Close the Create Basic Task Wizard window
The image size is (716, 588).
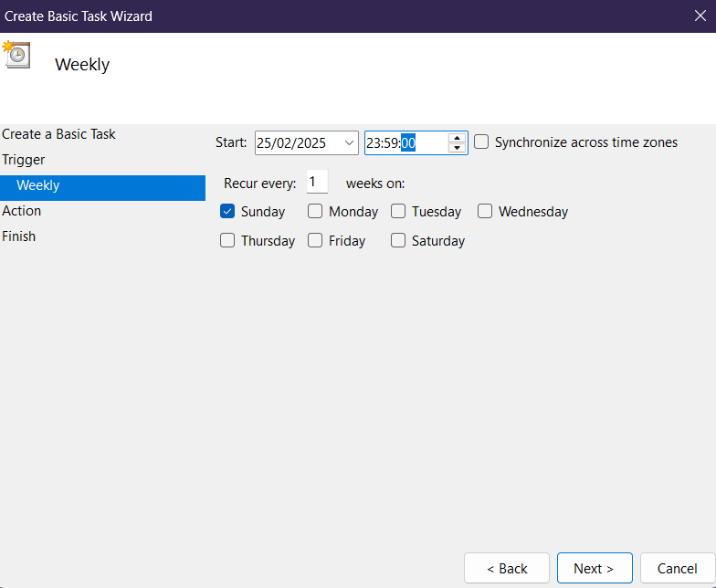point(700,16)
